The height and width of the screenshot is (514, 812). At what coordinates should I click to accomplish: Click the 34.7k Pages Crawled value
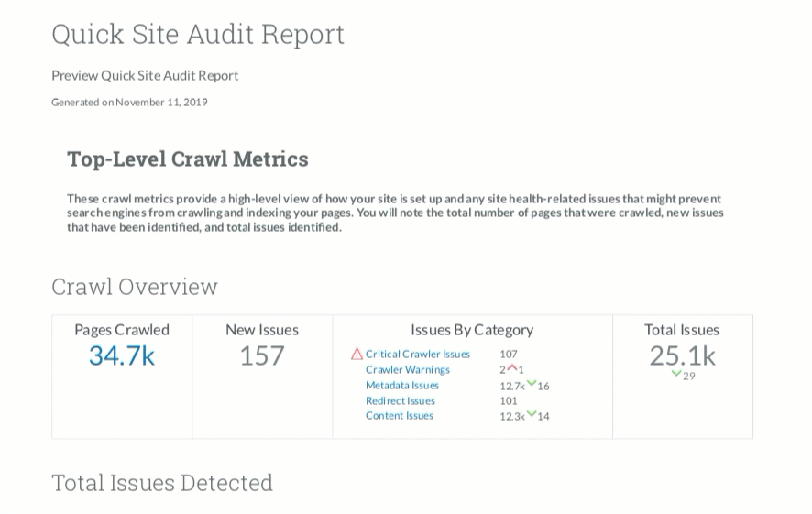122,355
